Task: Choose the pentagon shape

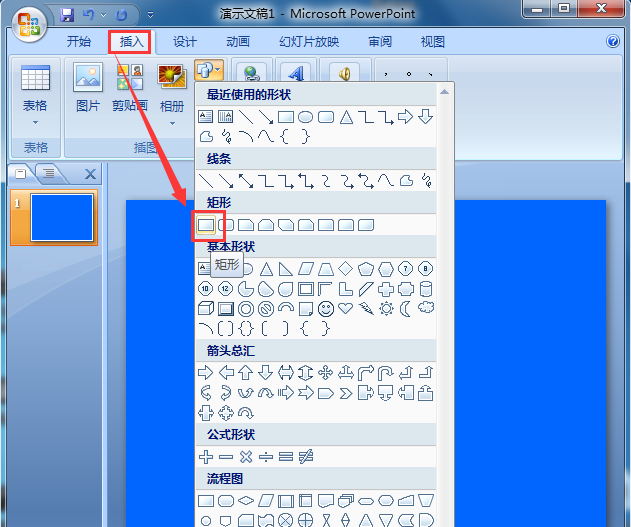Action: click(x=366, y=268)
